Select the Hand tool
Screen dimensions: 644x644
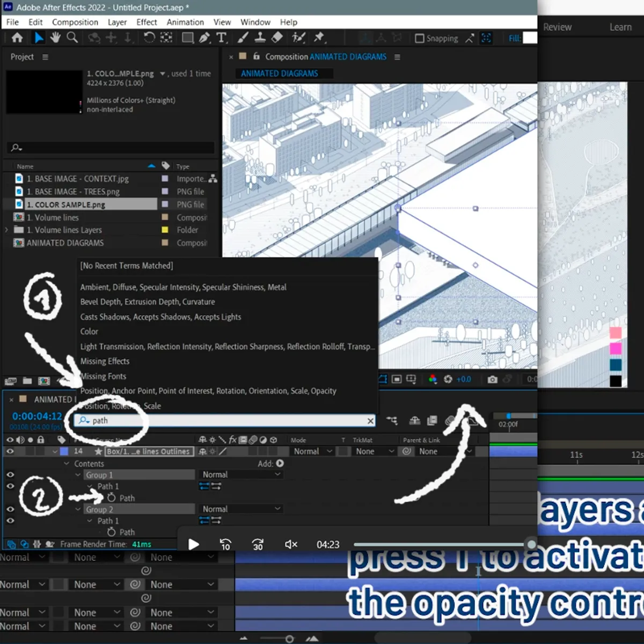[x=56, y=38]
